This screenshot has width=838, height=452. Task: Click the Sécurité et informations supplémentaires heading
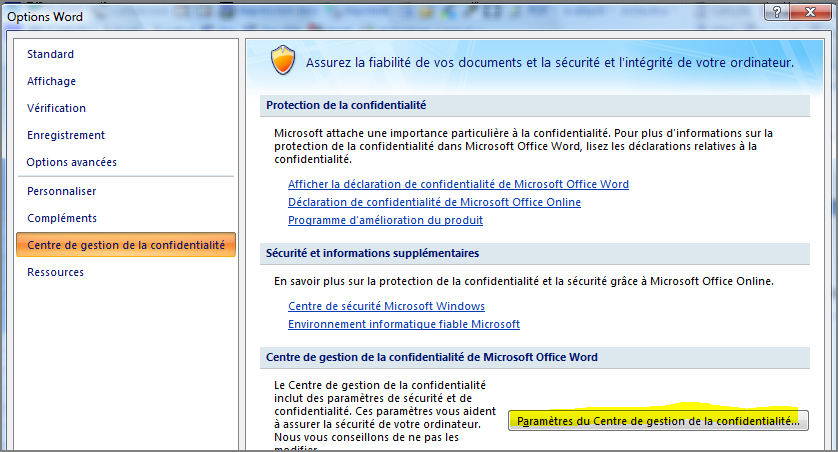[x=373, y=253]
